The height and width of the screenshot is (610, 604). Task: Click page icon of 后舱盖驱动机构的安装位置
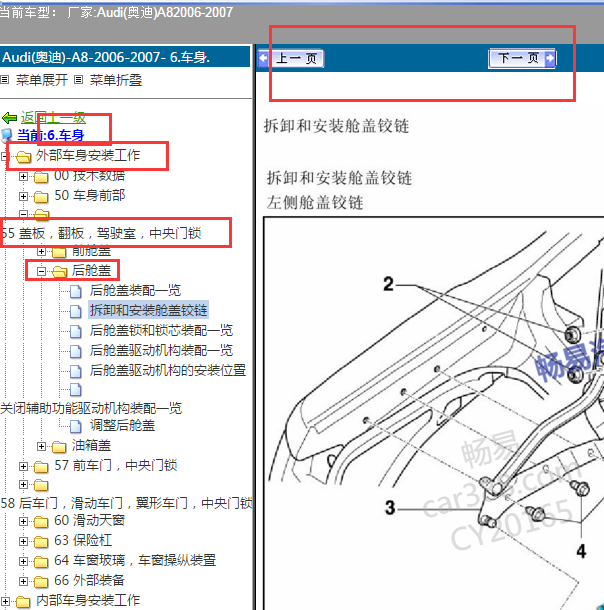click(x=75, y=371)
